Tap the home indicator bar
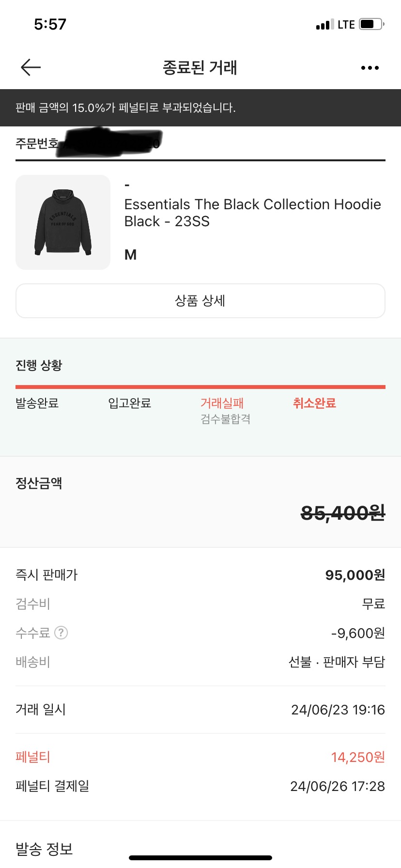The width and height of the screenshot is (401, 868). tap(200, 858)
